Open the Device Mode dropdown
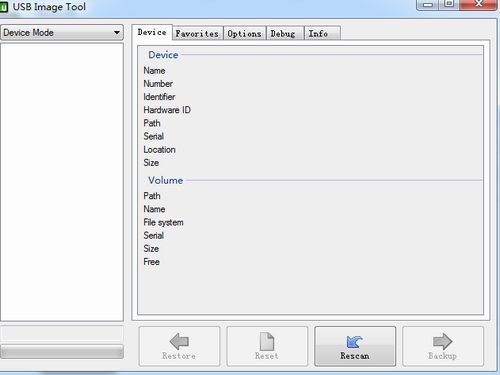Viewport: 500px width, 375px height. tap(62, 33)
